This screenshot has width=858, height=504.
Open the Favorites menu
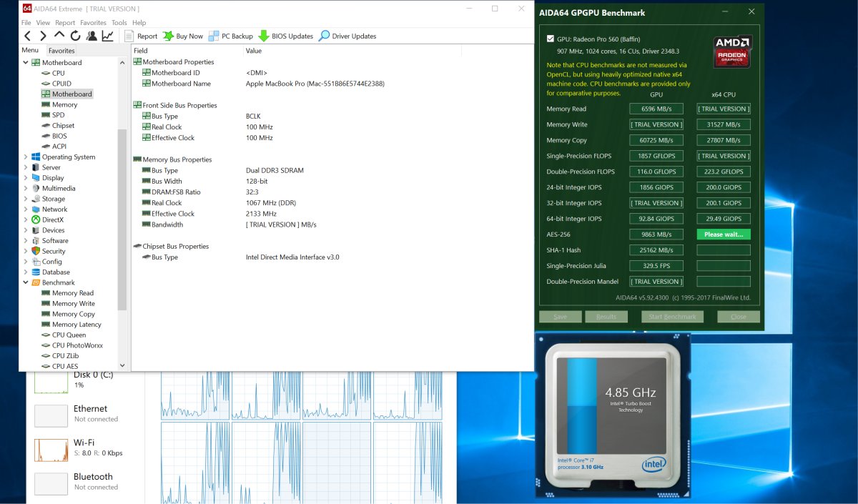[93, 23]
